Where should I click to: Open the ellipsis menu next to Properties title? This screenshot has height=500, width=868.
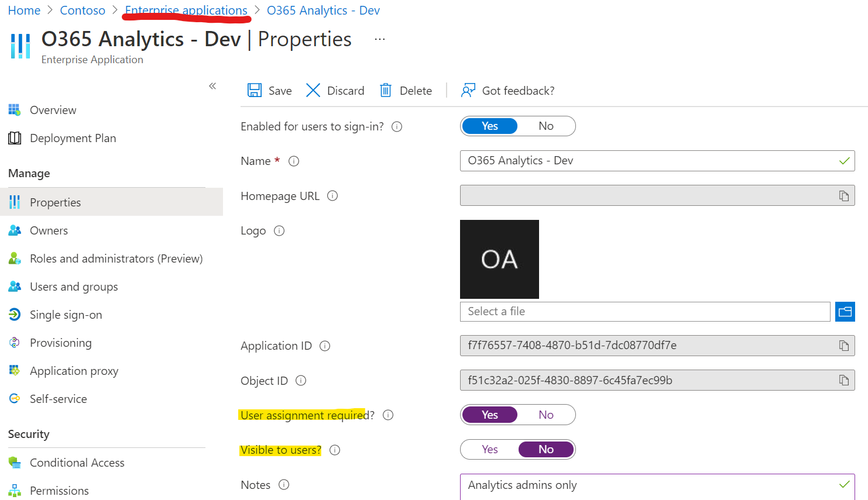(x=380, y=39)
